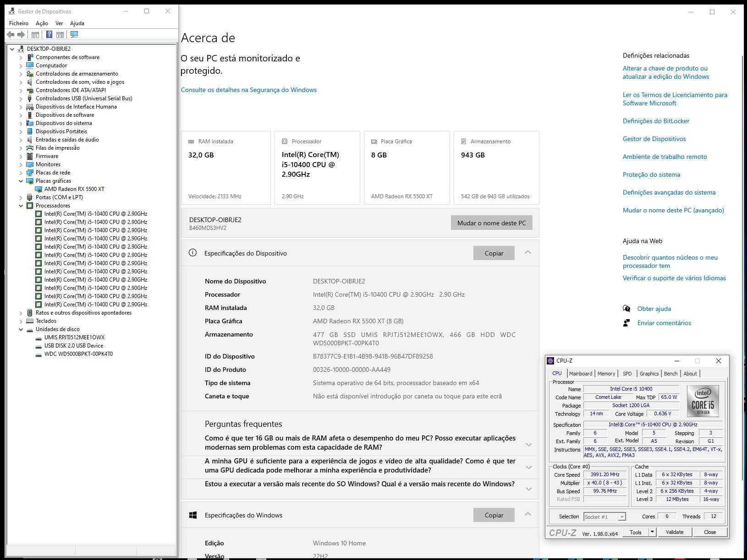Viewport: 747px width, 560px height.
Task: Click the info icon beside Especificações do Dispositivo
Action: (x=192, y=253)
